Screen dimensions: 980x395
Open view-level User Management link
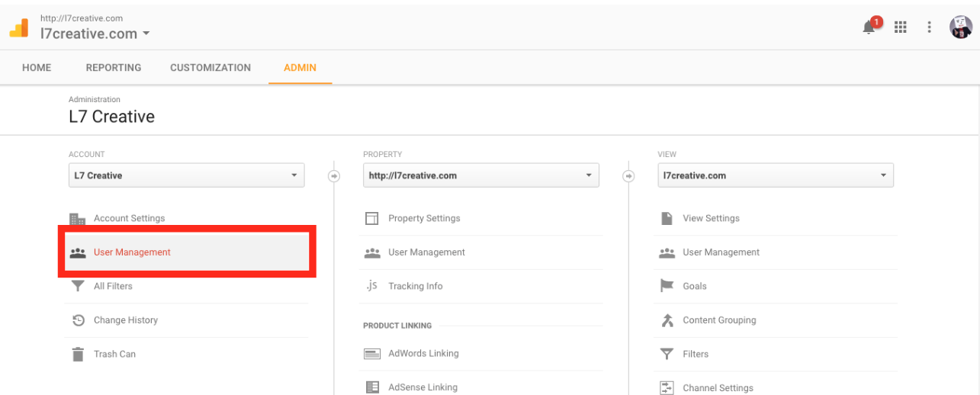[x=721, y=252]
